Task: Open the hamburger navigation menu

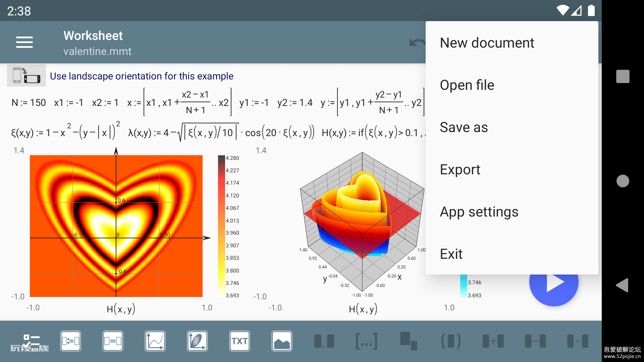Action: click(24, 42)
